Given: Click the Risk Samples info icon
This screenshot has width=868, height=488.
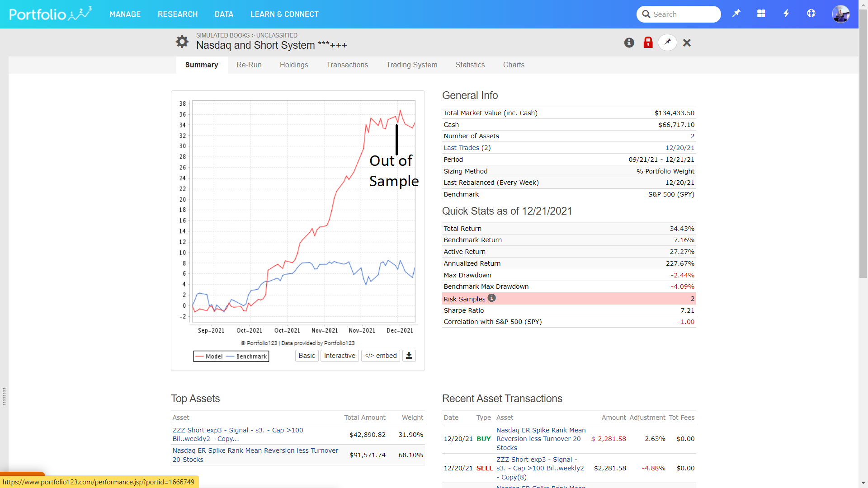Looking at the screenshot, I should 492,298.
